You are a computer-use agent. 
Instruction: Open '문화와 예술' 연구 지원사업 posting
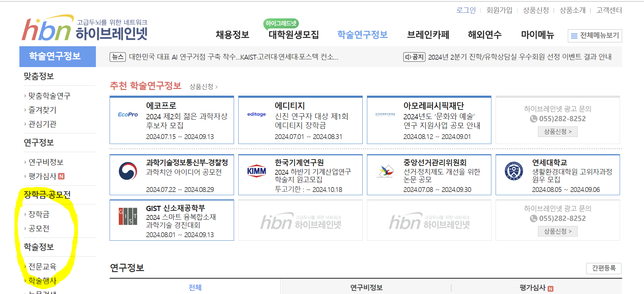click(442, 121)
